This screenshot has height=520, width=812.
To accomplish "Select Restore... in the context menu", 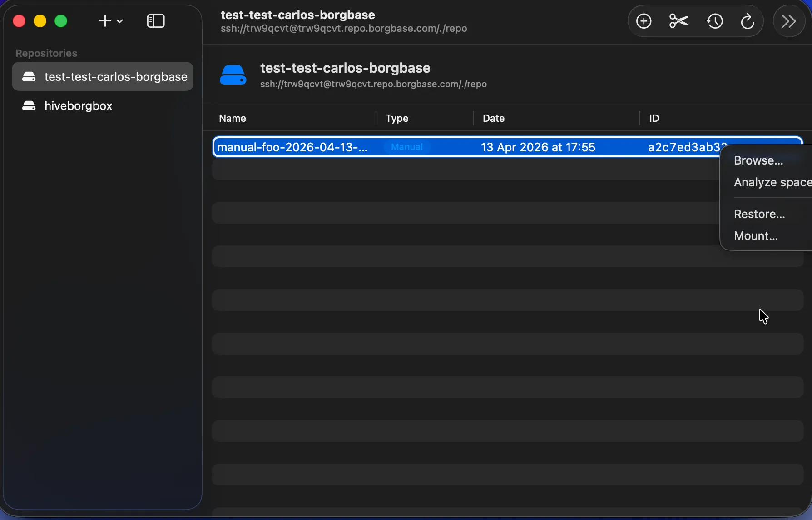I will click(759, 214).
